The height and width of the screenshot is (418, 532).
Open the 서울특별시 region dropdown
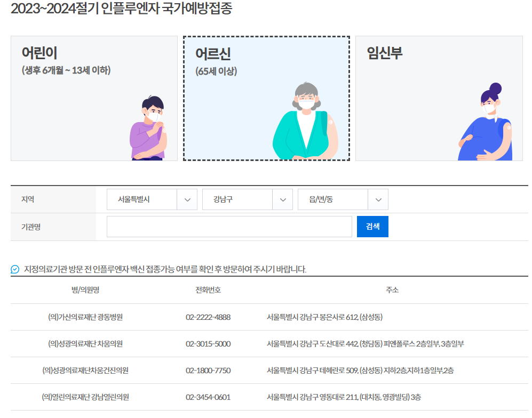click(x=152, y=199)
